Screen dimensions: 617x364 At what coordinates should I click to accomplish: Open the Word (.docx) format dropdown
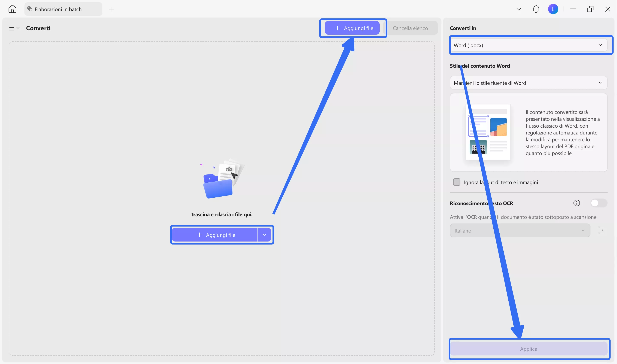[x=528, y=45]
